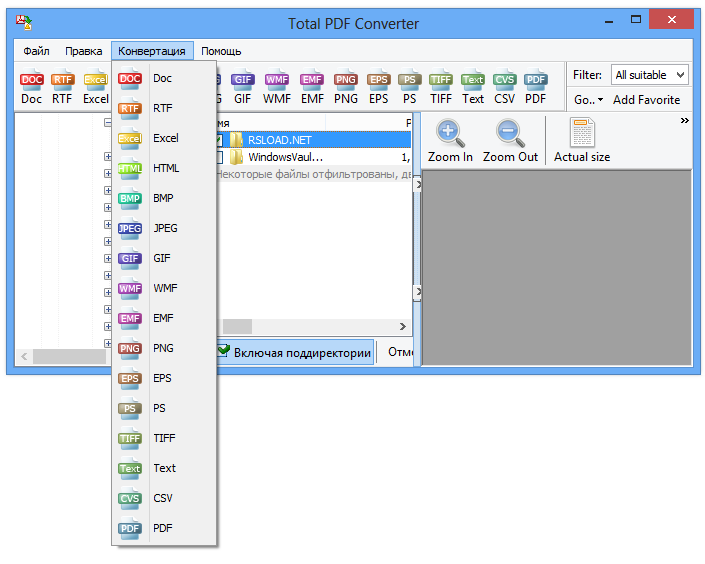705x564 pixels.
Task: Choose JPEG from the Конвертация menu
Action: point(165,228)
